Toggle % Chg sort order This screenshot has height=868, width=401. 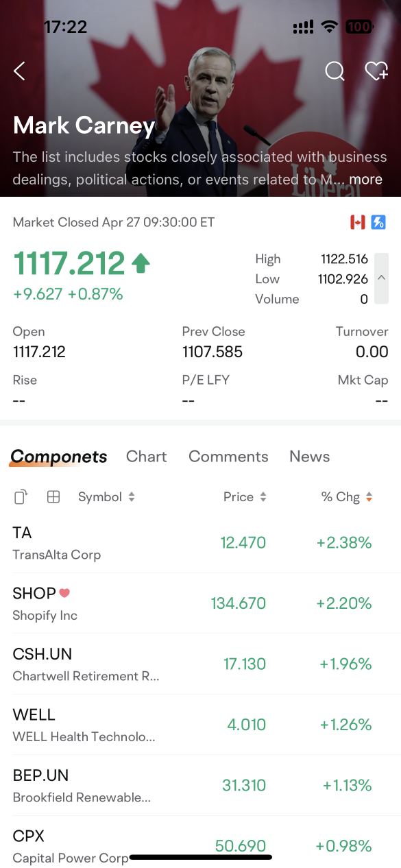coord(347,497)
